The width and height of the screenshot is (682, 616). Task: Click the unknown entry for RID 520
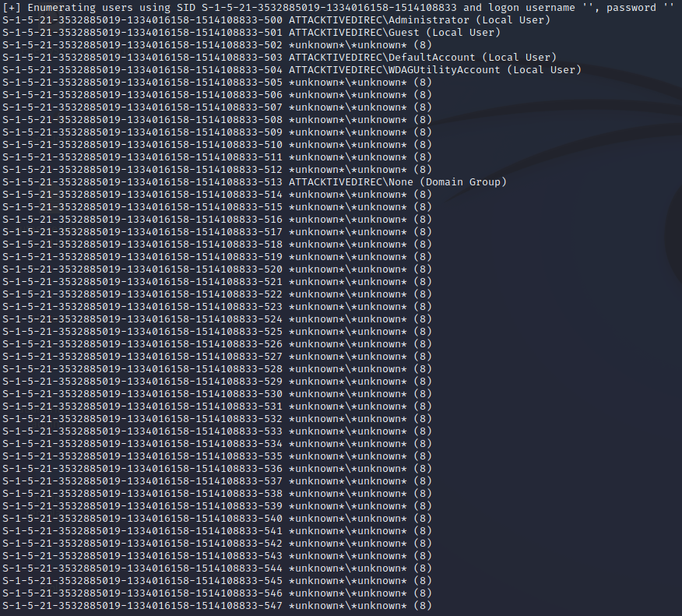[360, 269]
